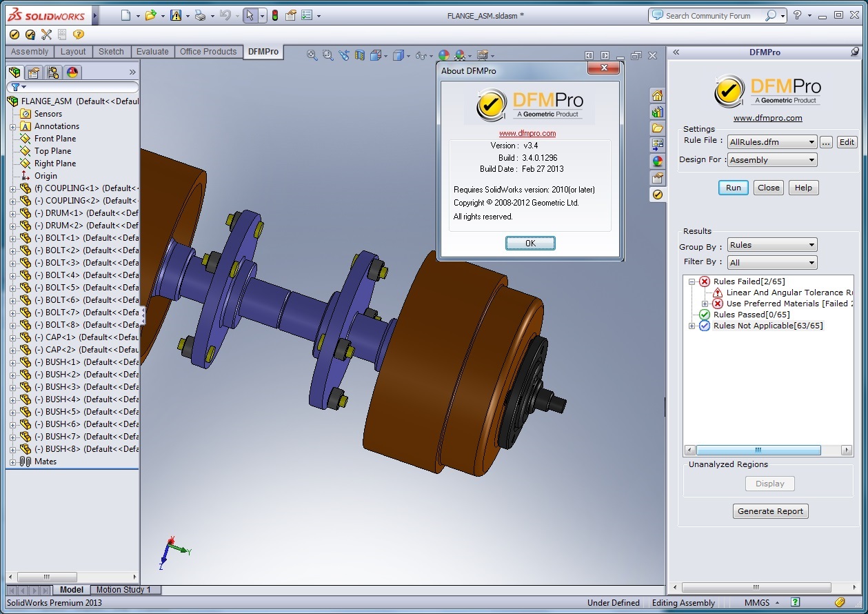Viewport: 868px width, 614px height.
Task: Toggle the Section View icon
Action: pyautogui.click(x=360, y=55)
